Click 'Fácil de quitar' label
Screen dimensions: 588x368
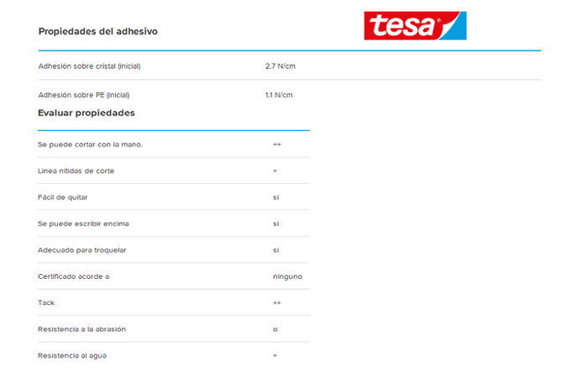coord(63,197)
